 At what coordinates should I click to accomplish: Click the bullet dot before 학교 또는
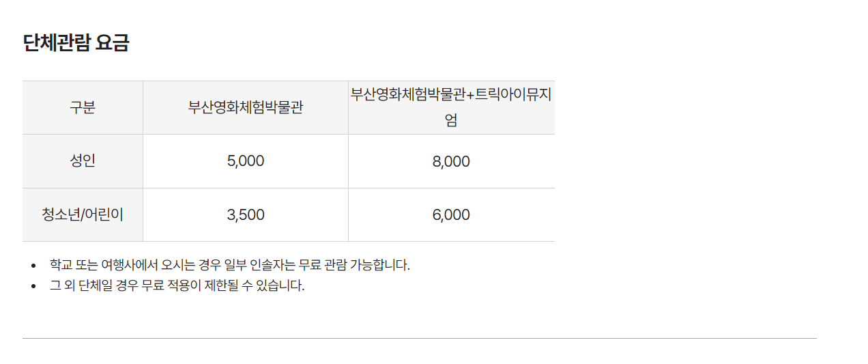pyautogui.click(x=33, y=266)
